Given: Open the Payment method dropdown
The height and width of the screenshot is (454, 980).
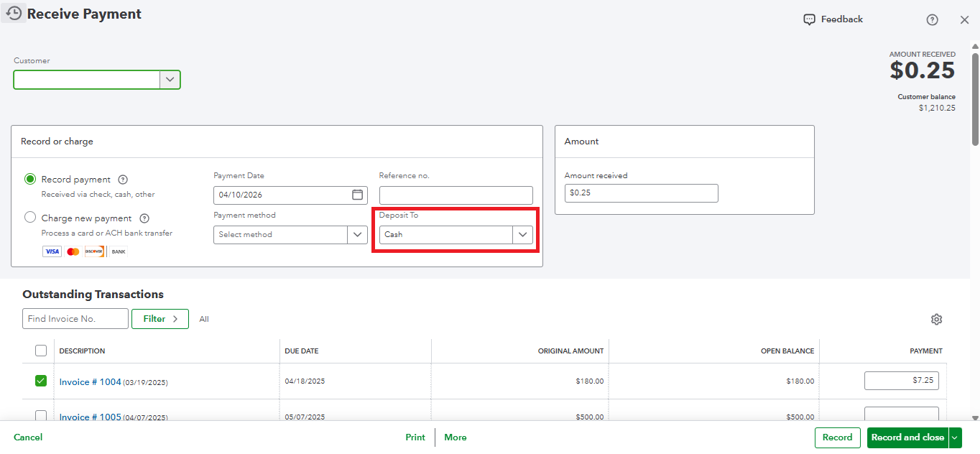Looking at the screenshot, I should 357,235.
